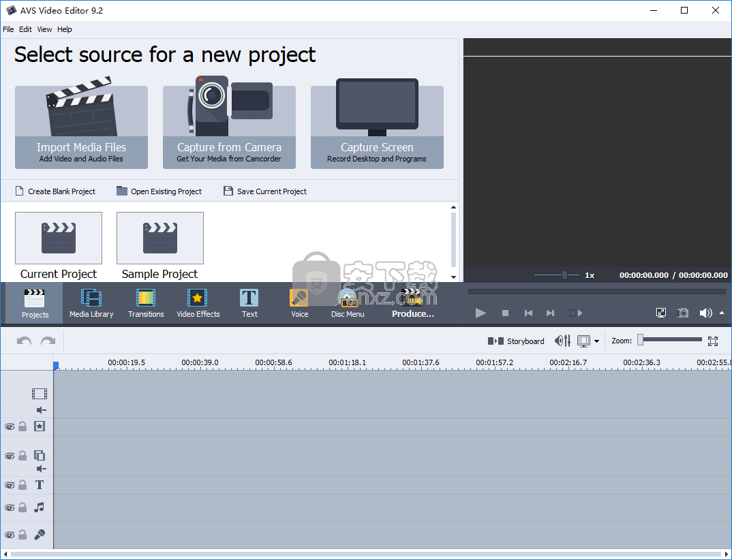This screenshot has height=560, width=732.
Task: Lock the text track
Action: click(22, 485)
